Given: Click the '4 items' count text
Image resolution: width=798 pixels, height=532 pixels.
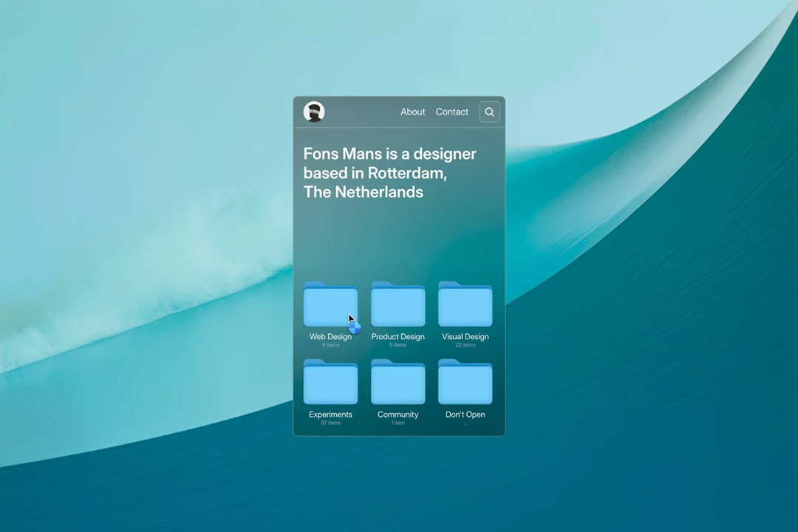Looking at the screenshot, I should tap(330, 345).
